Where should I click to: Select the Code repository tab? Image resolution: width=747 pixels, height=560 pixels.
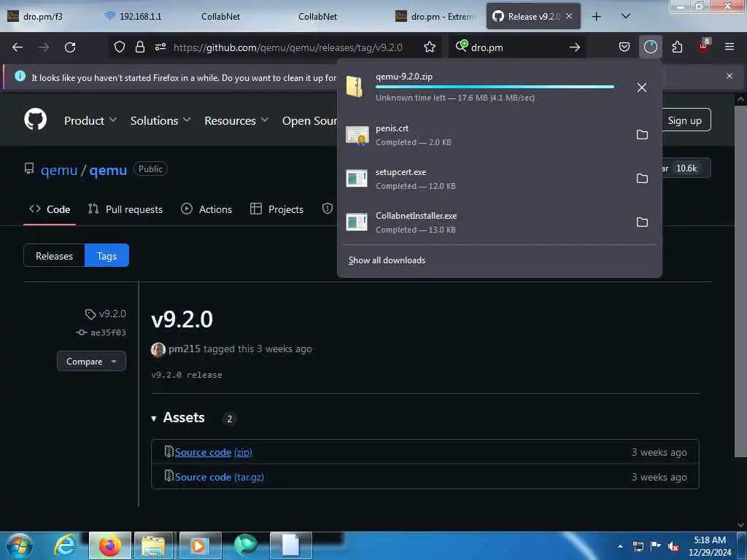[x=50, y=209]
